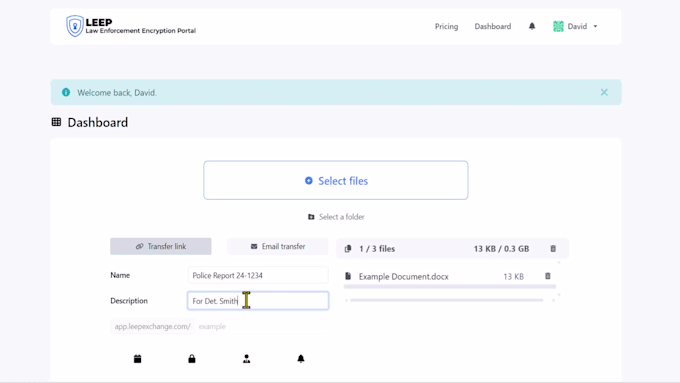Open the person option icon
Viewport: 680px width, 383px height.
tap(246, 359)
